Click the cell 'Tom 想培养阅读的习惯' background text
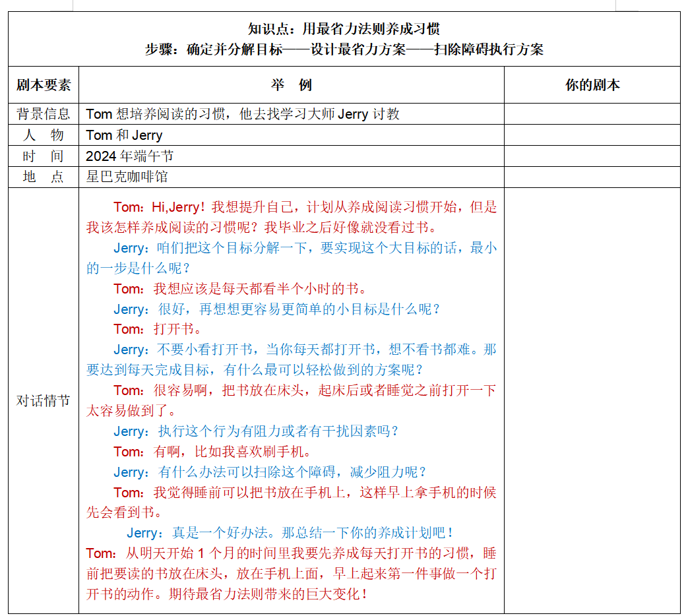This screenshot has height=616, width=686. coord(243,113)
